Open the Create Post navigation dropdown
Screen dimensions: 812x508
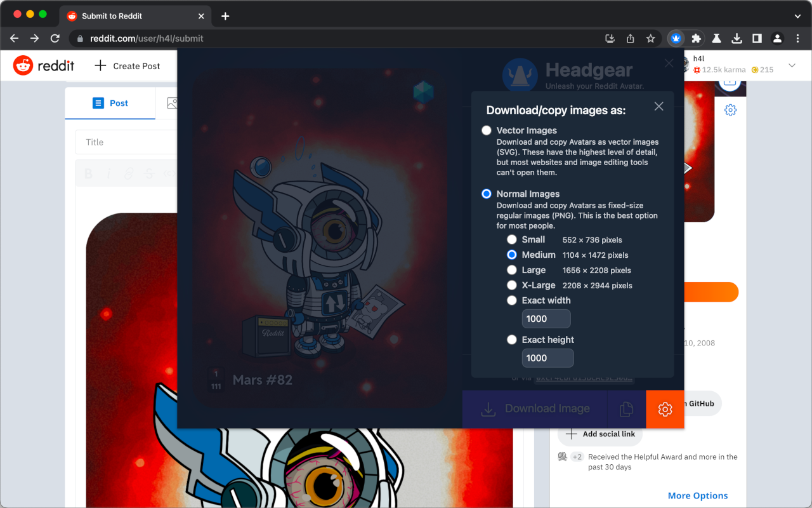pyautogui.click(x=128, y=65)
